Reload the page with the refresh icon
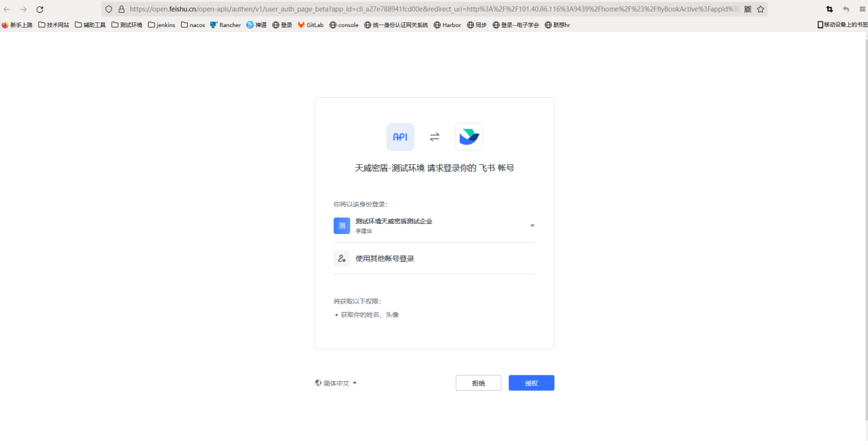This screenshot has width=868, height=441. coord(39,9)
